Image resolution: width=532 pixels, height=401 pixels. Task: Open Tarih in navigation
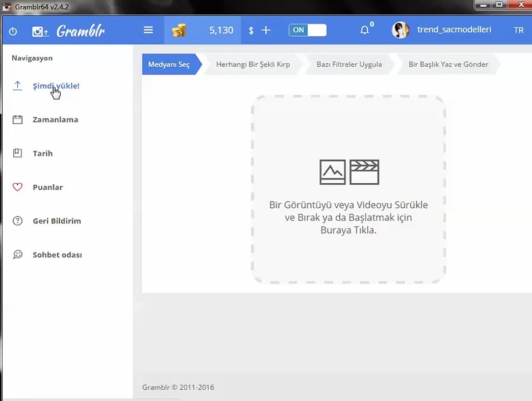43,154
